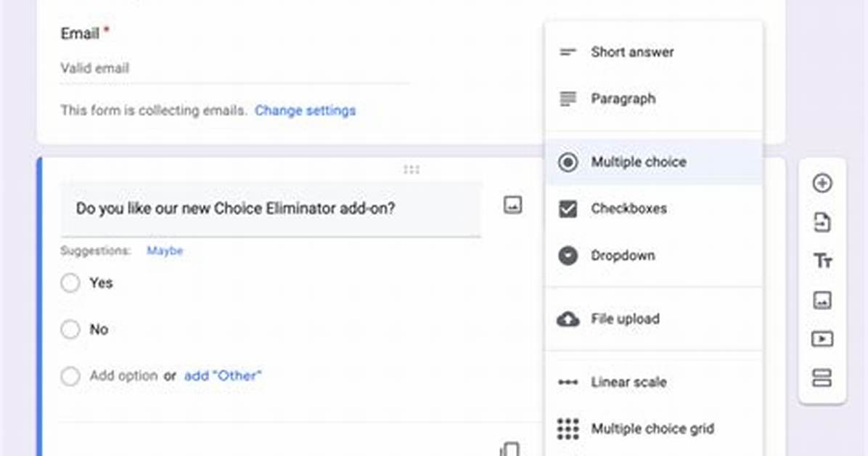Image resolution: width=868 pixels, height=456 pixels.
Task: Choose Dropdown question type
Action: [x=654, y=256]
